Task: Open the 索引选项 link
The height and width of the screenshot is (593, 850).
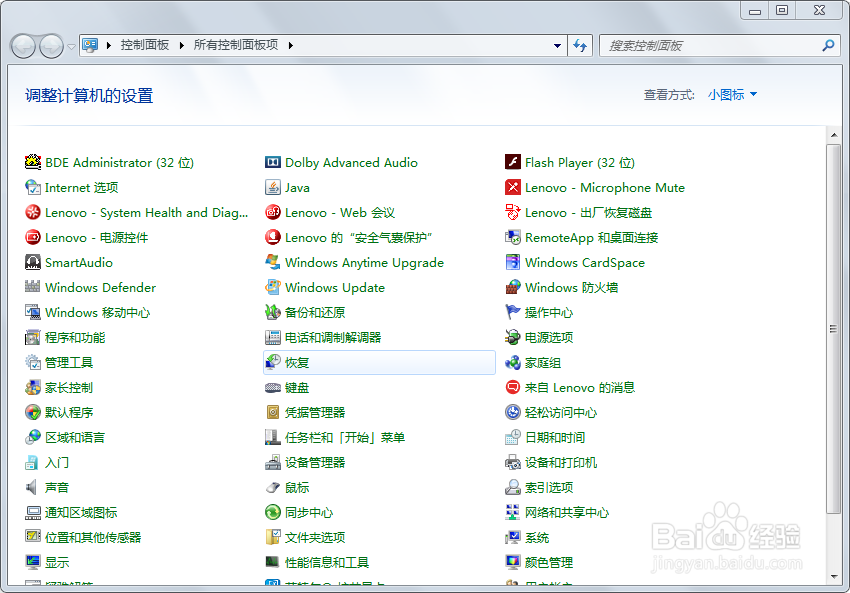Action: (x=549, y=487)
